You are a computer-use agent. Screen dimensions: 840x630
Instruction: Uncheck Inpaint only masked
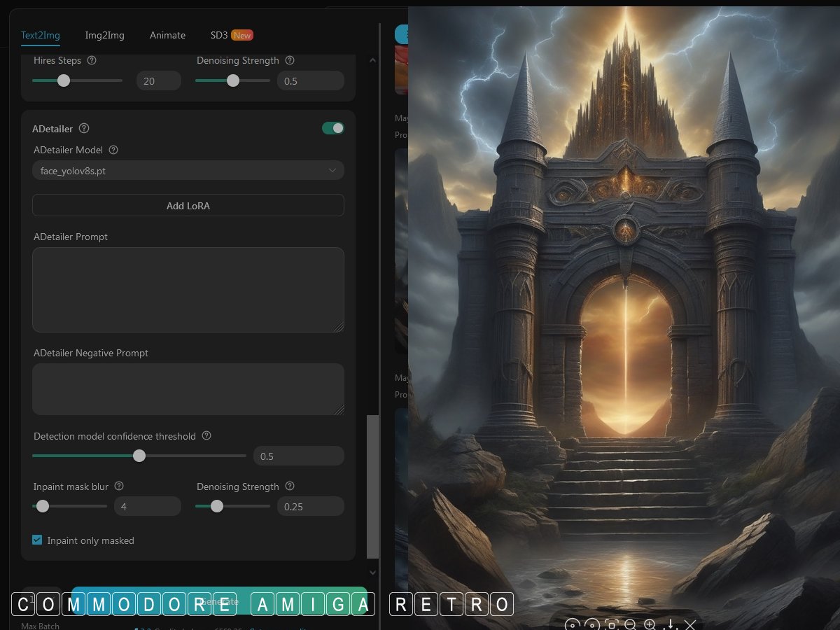pyautogui.click(x=38, y=540)
